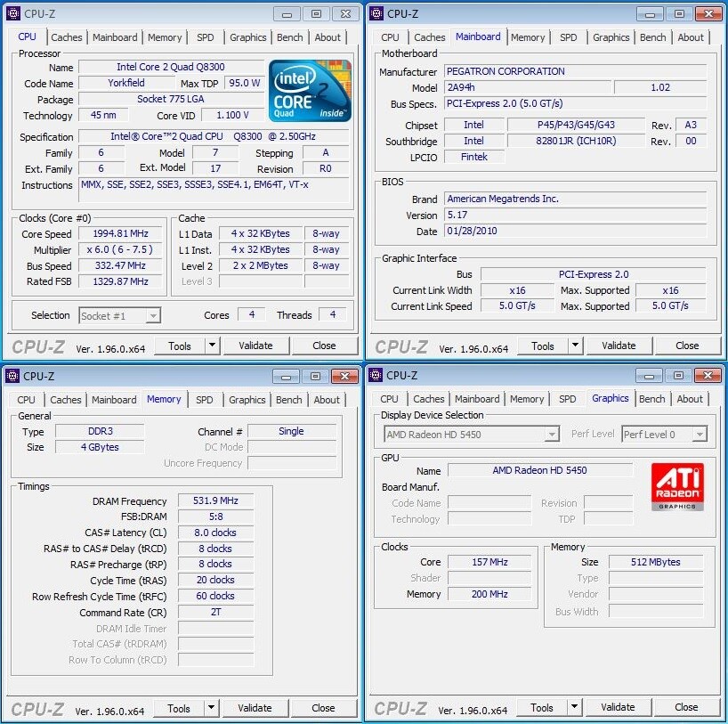Viewport: 728px width, 724px height.
Task: Expand the Socket #1 selection dropdown
Action: click(153, 316)
